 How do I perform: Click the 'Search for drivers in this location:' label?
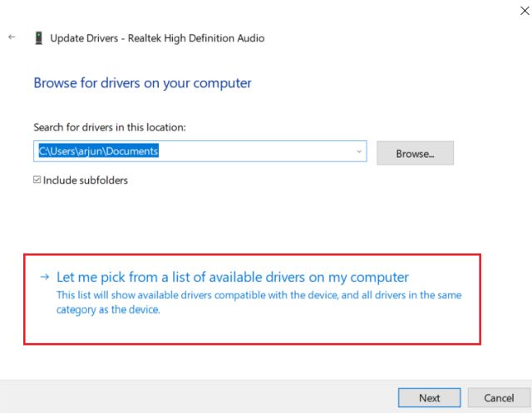tap(110, 127)
